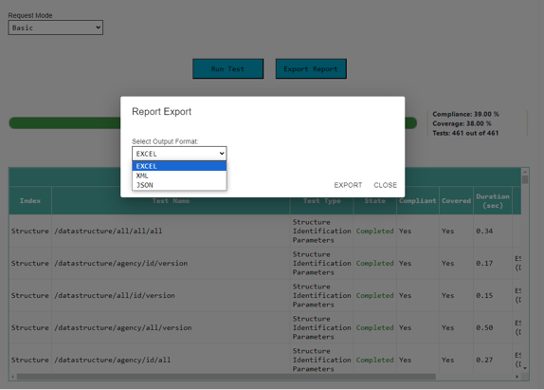Click the Compliant column header
The width and height of the screenshot is (544, 390).
[x=418, y=201]
